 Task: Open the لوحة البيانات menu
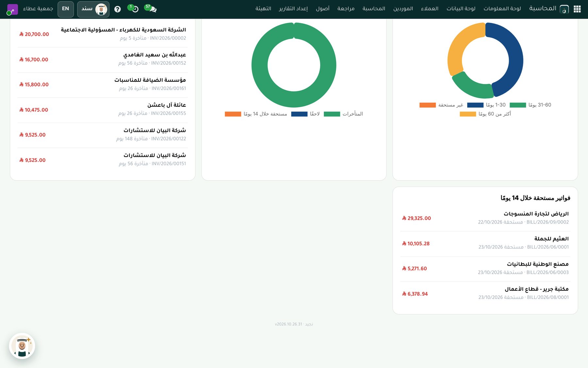[x=461, y=9]
